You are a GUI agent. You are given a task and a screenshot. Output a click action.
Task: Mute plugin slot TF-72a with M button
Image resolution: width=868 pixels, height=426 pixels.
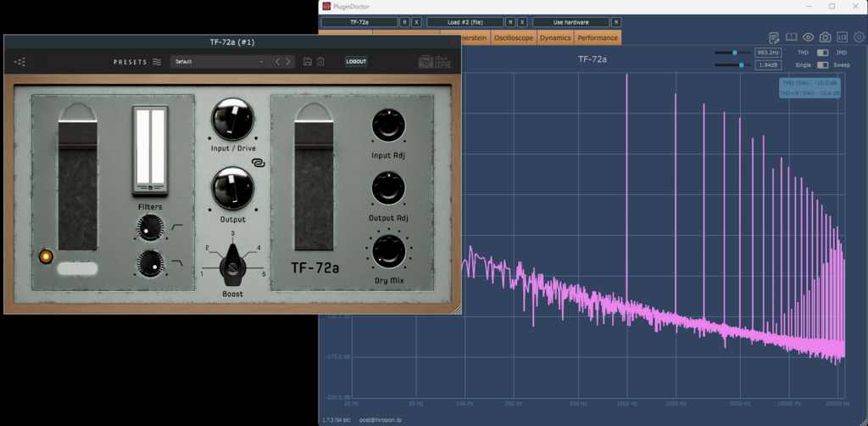404,22
